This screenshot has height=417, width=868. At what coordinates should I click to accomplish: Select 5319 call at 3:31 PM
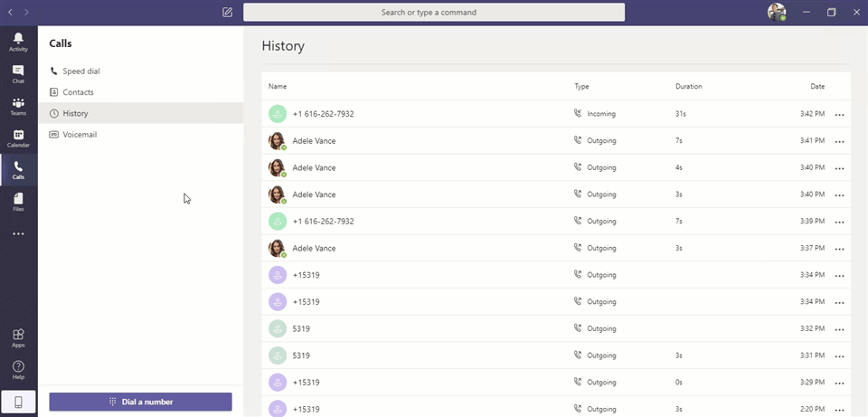click(x=556, y=355)
